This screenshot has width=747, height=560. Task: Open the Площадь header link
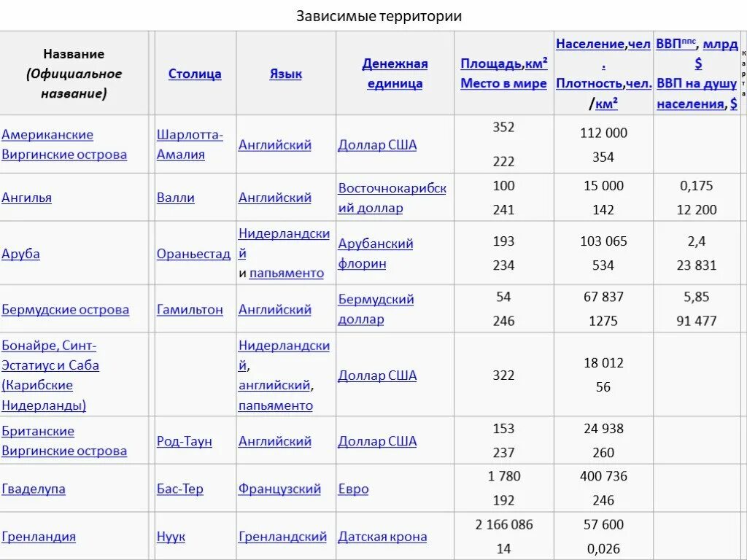(491, 64)
